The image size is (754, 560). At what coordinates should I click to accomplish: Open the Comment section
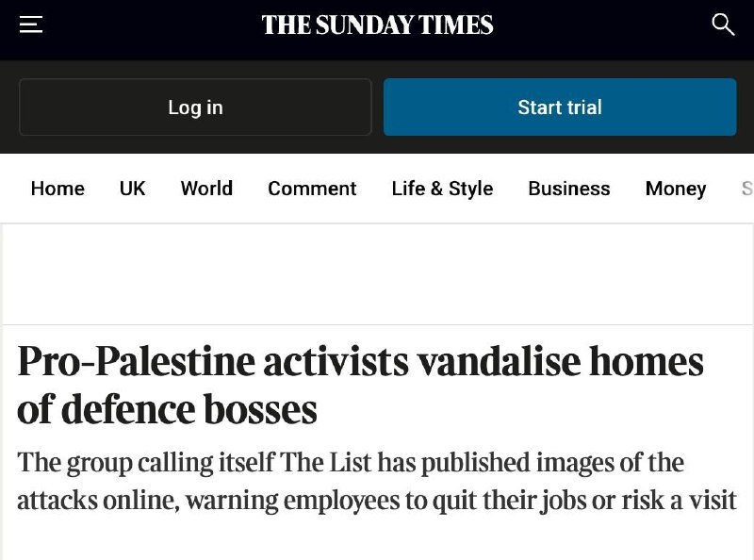[312, 189]
